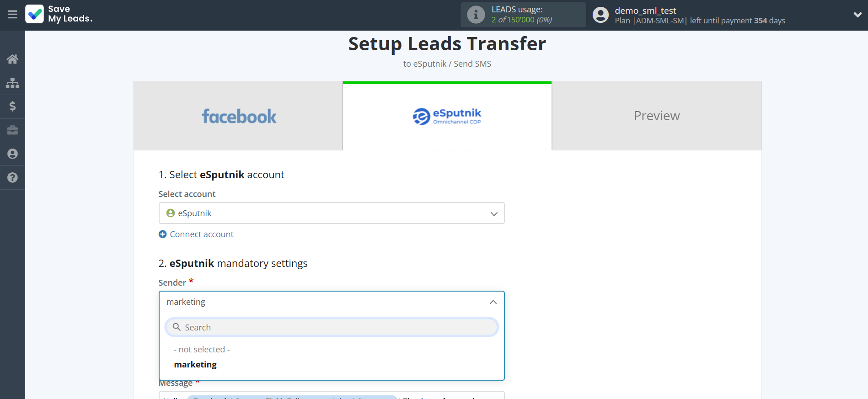Open billing via dollar sign icon
Image resolution: width=868 pixels, height=399 pixels.
(x=12, y=106)
